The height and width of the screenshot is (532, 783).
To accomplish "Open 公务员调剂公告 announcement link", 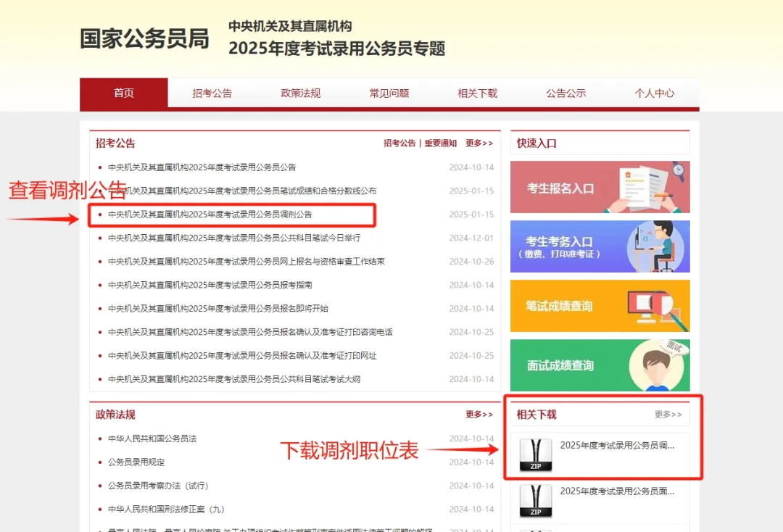I will (210, 215).
